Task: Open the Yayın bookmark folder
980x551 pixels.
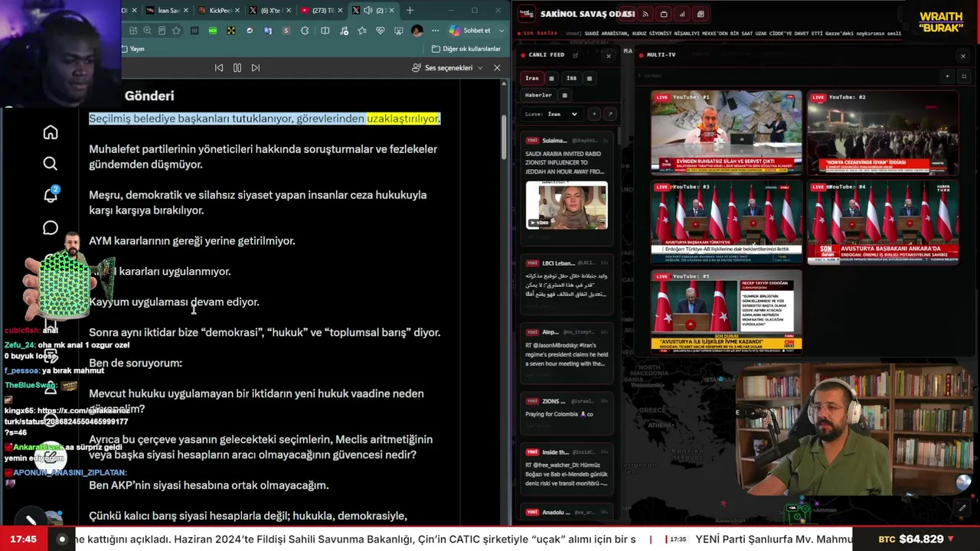Action: pyautogui.click(x=132, y=49)
